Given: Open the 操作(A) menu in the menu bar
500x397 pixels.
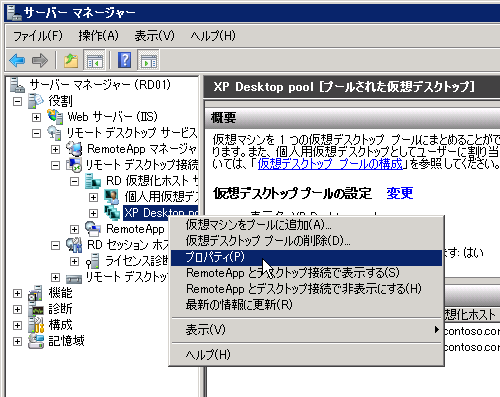Looking at the screenshot, I should pyautogui.click(x=98, y=35).
